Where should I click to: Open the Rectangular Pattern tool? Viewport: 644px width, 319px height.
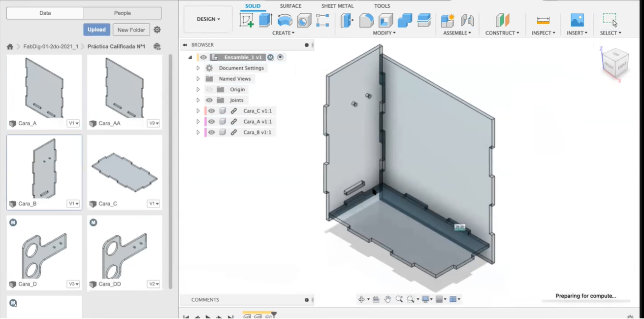coord(322,20)
